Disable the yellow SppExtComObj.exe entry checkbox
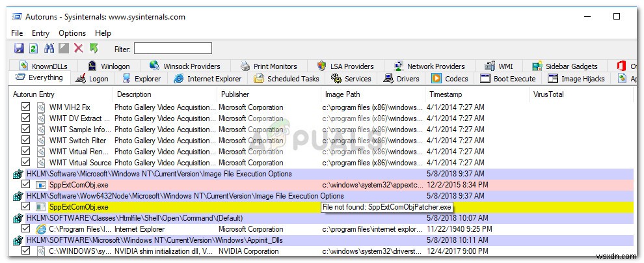The height and width of the screenshot is (263, 644). click(26, 207)
